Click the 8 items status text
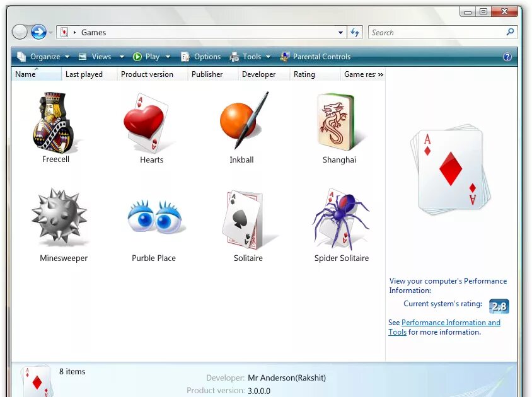Screen dimensions: 532x397 pos(72,372)
